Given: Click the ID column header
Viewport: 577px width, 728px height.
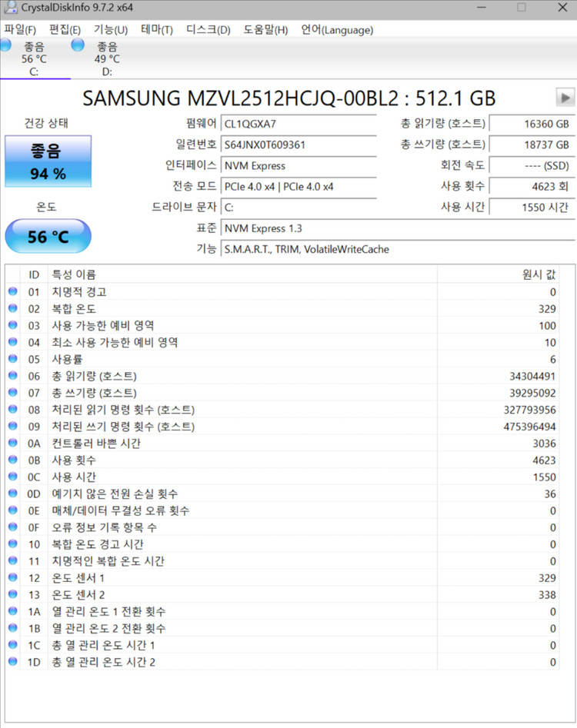Looking at the screenshot, I should (x=34, y=274).
